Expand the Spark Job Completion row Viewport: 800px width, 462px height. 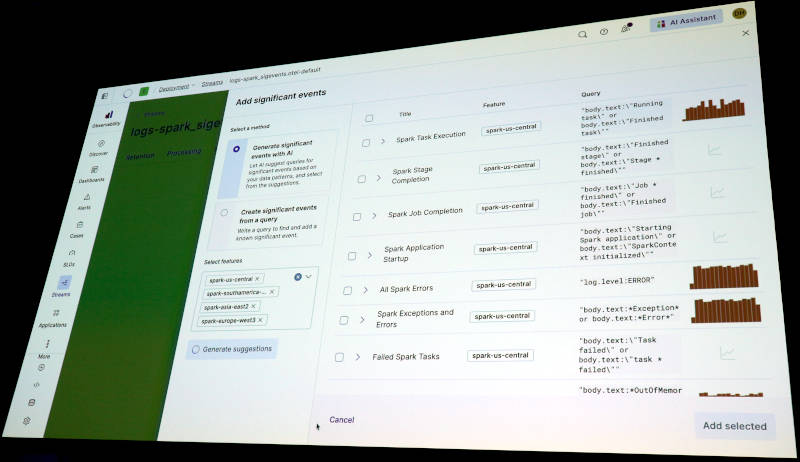(374, 216)
